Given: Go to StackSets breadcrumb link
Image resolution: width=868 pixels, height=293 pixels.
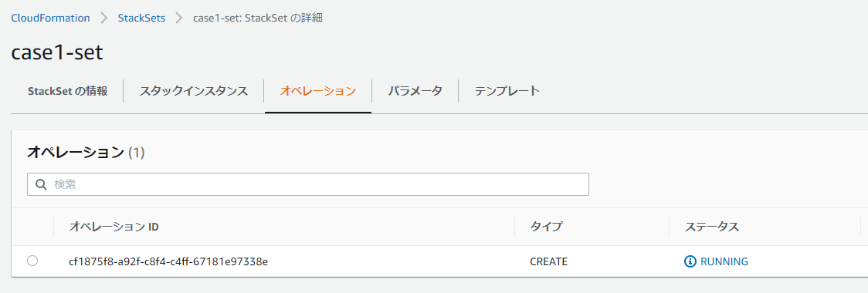Looking at the screenshot, I should [x=142, y=19].
